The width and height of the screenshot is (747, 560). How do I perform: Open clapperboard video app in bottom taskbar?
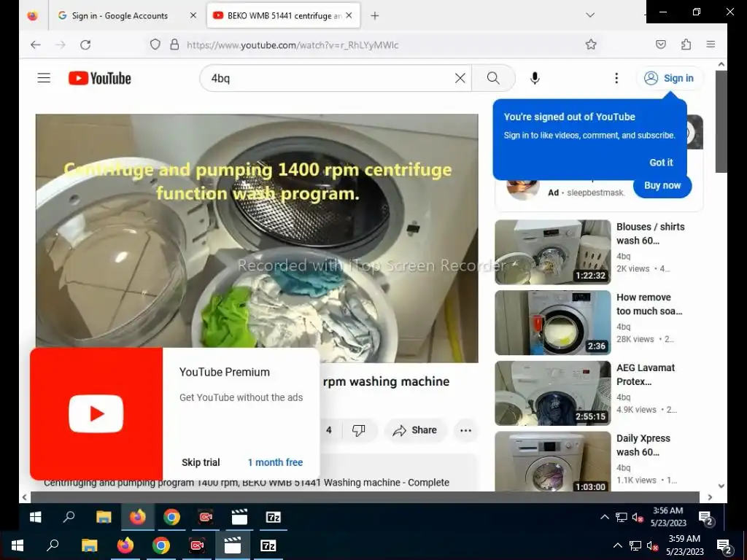[233, 545]
